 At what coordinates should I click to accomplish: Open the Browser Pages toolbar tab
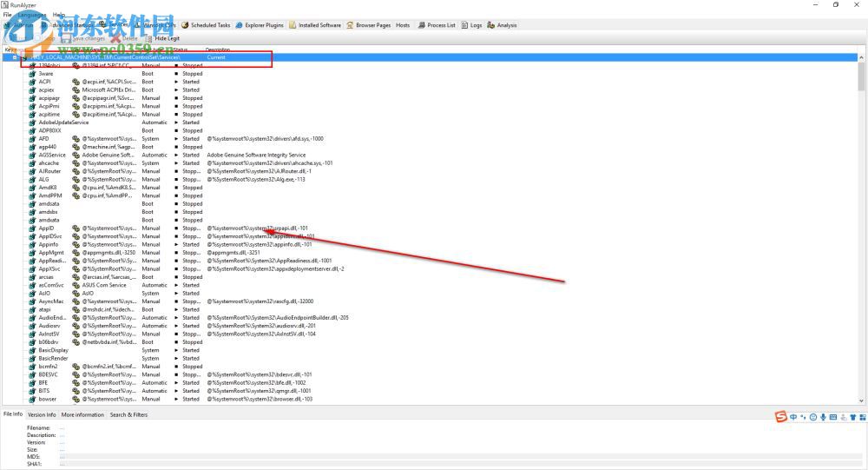coord(368,25)
